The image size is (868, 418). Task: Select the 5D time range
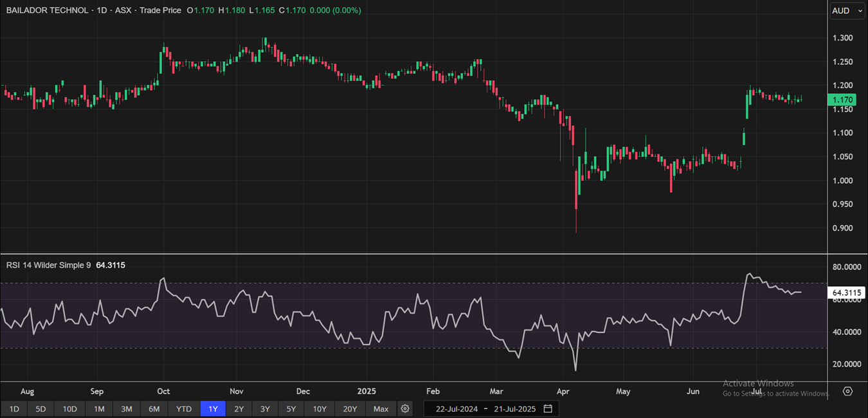click(x=41, y=409)
